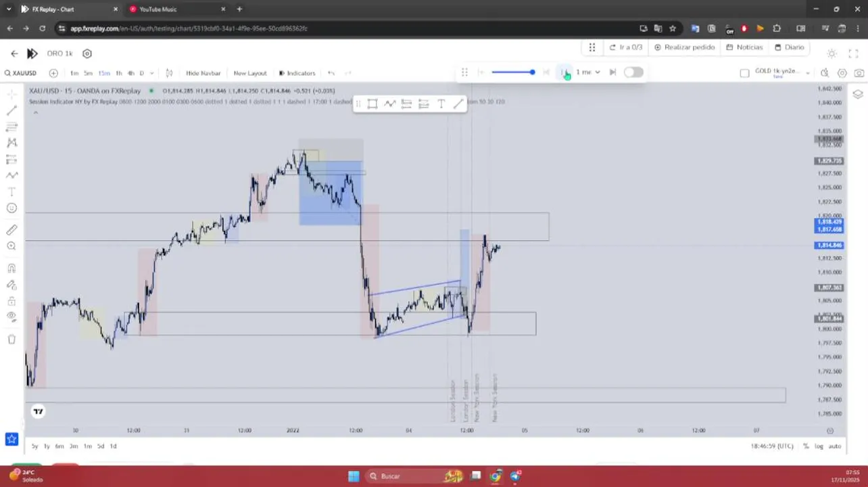Redo the last chart action
Viewport: 868px width, 487px height.
(348, 73)
